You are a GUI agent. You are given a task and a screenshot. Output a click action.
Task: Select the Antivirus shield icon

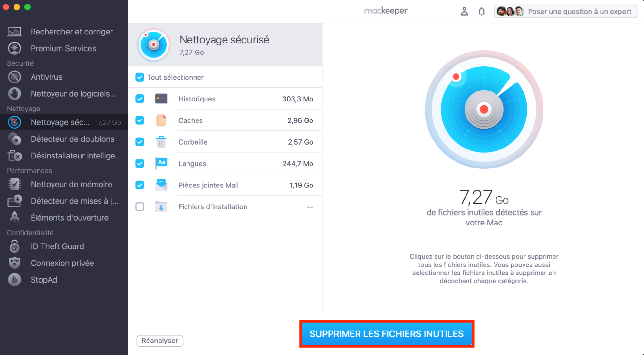[x=14, y=77]
